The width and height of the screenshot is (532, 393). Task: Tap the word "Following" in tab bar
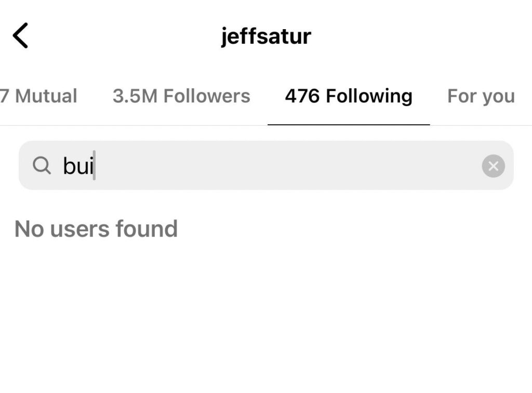coord(369,96)
